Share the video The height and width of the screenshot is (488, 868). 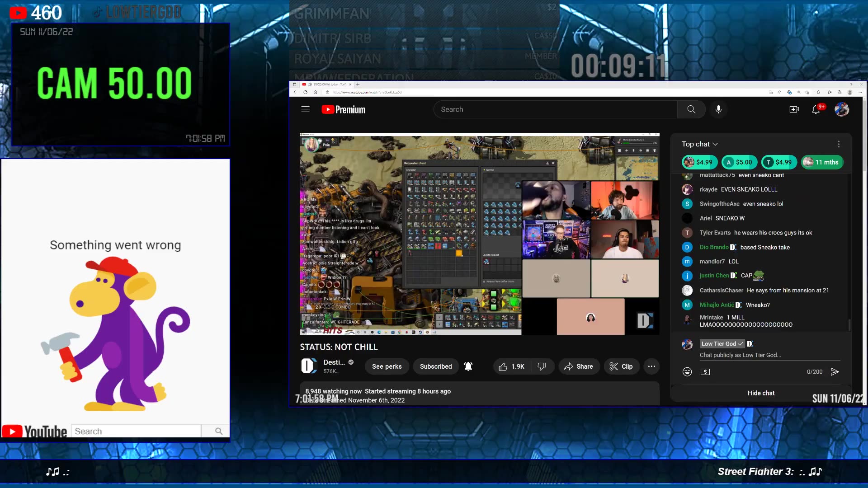[x=579, y=366]
